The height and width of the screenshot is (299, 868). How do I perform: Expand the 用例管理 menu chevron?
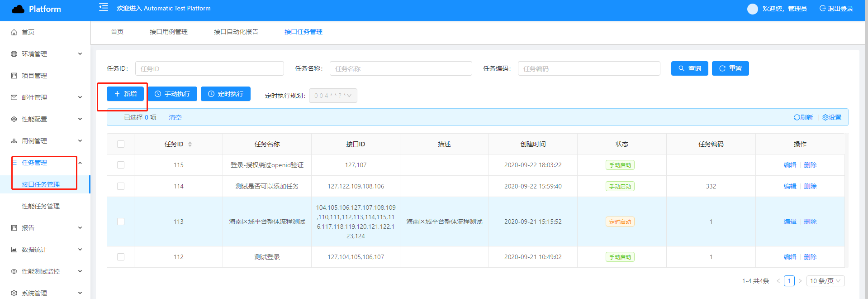click(x=80, y=141)
